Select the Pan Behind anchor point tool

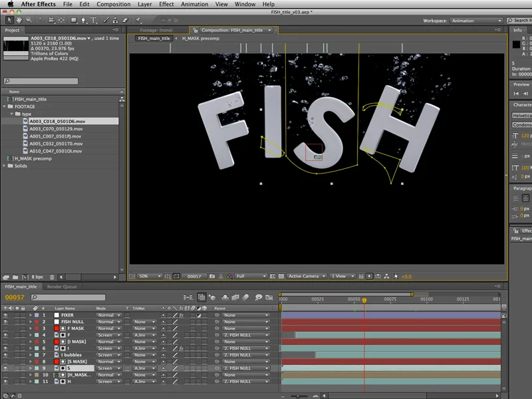pyautogui.click(x=61, y=20)
